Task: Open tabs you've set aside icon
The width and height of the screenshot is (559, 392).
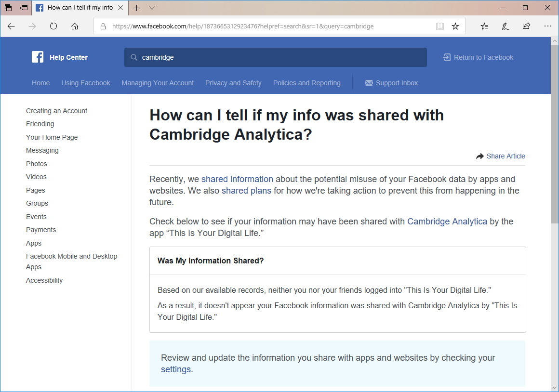Action: click(x=8, y=8)
